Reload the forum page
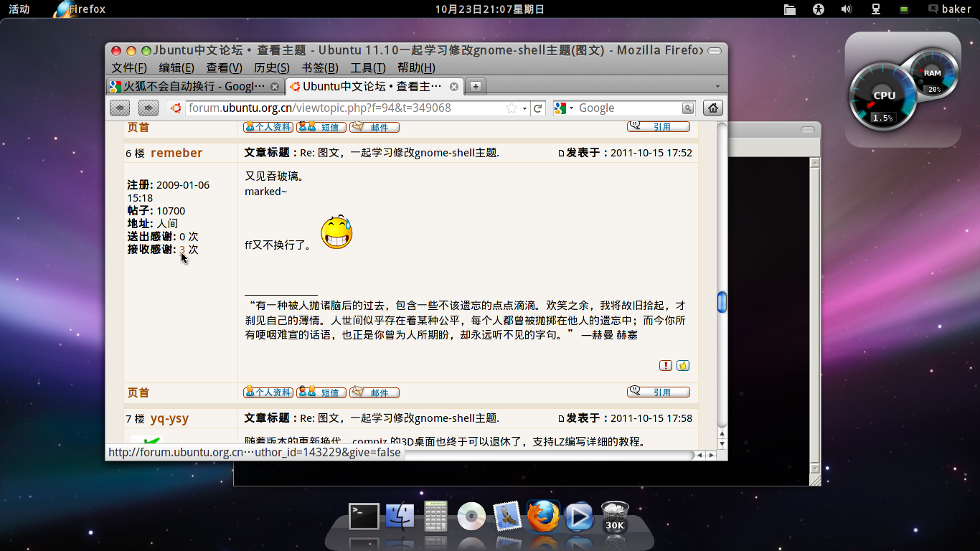The height and width of the screenshot is (551, 980). [538, 108]
